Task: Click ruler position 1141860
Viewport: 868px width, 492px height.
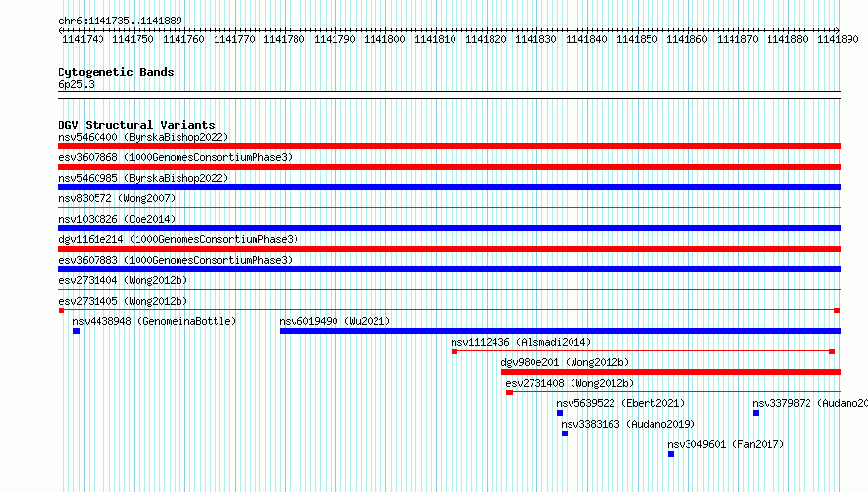Action: pos(687,39)
